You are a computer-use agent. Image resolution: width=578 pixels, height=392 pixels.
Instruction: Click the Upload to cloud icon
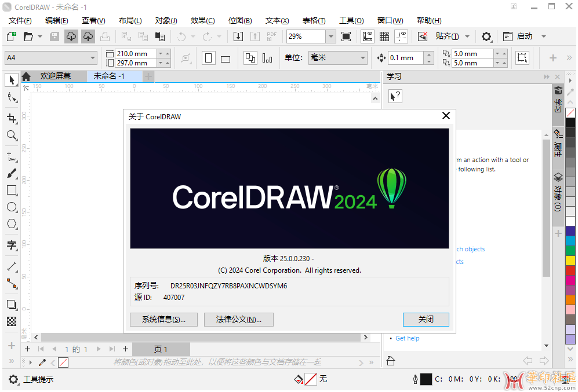tap(88, 36)
